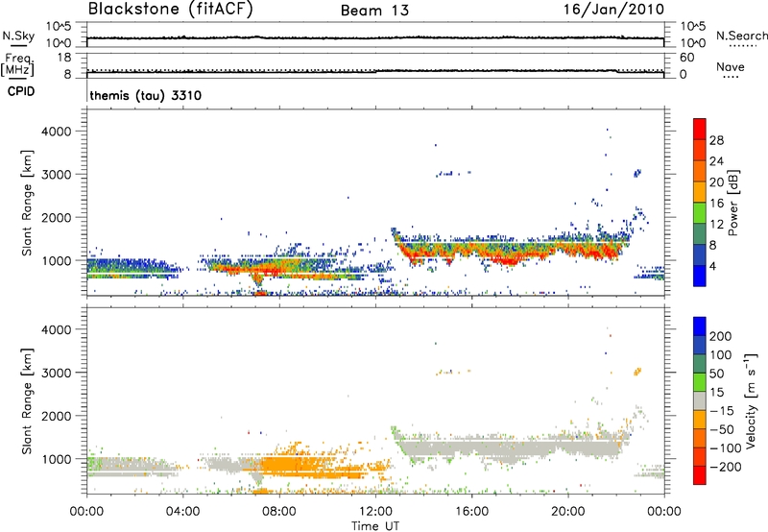
Task: Click the "Nave" legend label
Action: coord(730,67)
